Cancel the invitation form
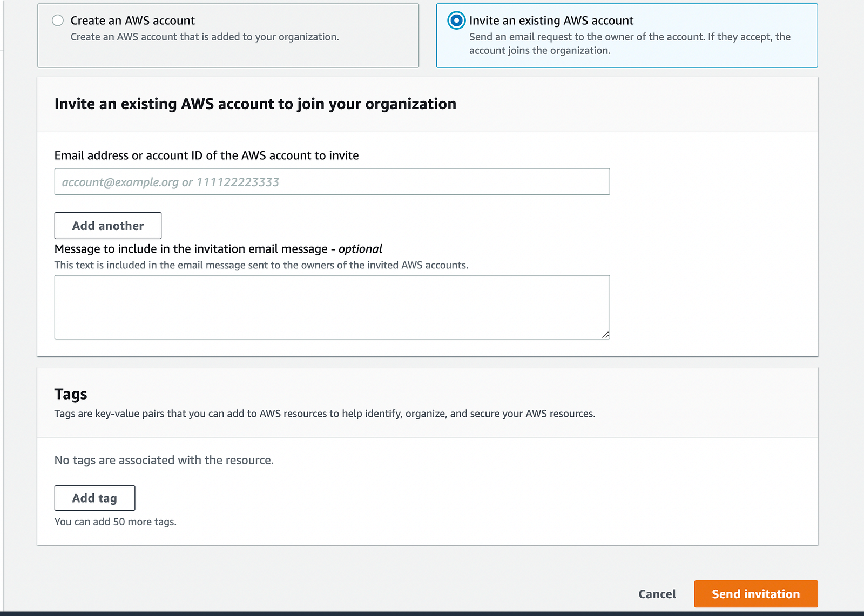The height and width of the screenshot is (616, 864). [657, 594]
